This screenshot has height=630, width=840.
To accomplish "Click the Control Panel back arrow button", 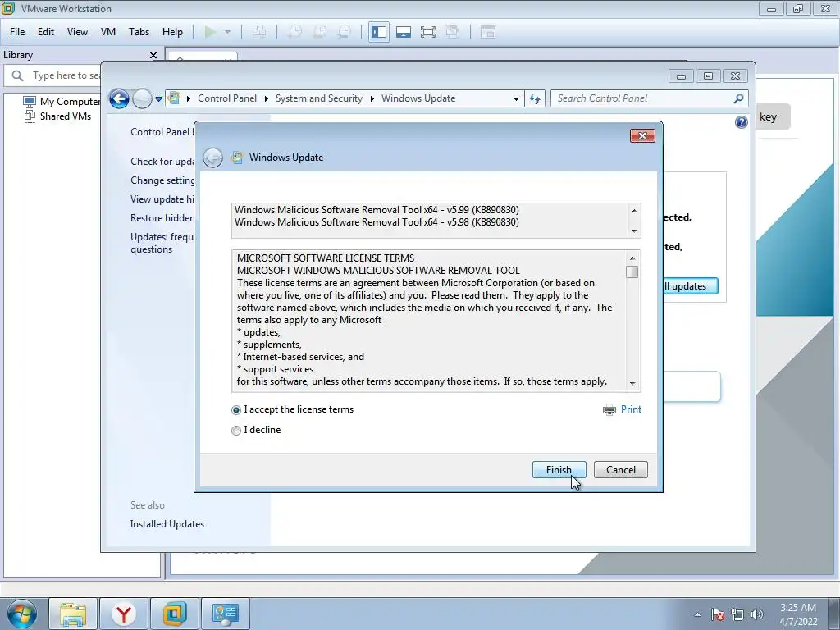I will pyautogui.click(x=119, y=98).
